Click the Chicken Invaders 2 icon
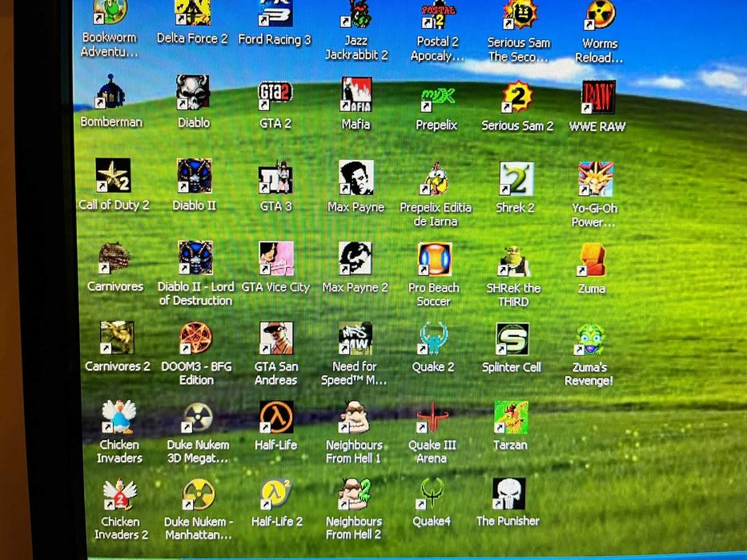Viewport: 747px width, 560px height. click(x=121, y=494)
